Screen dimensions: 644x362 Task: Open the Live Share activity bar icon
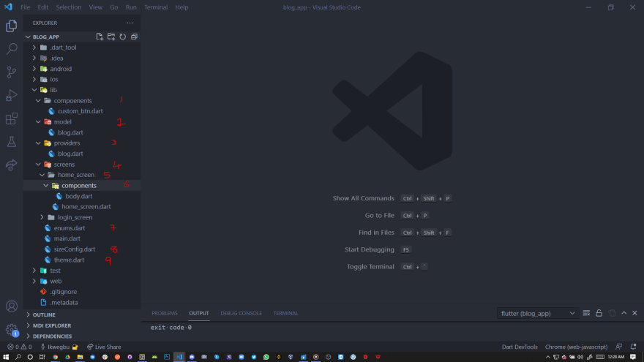(x=12, y=165)
